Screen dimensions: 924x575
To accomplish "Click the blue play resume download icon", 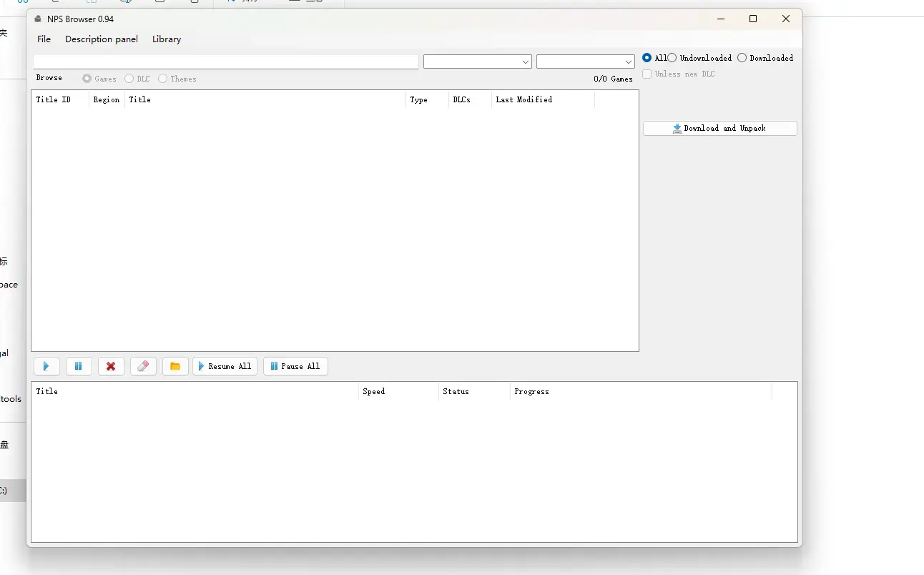I will coord(46,366).
